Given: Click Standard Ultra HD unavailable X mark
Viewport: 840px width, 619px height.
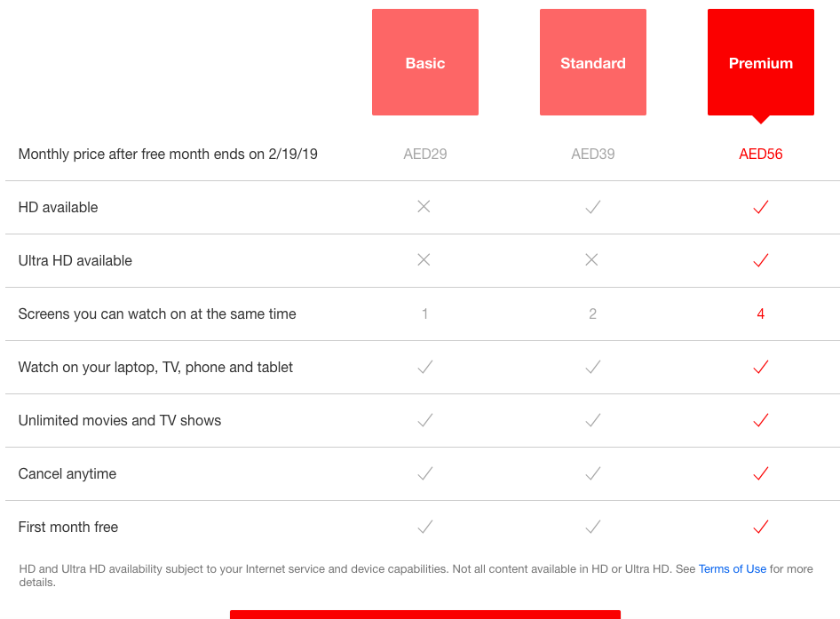Looking at the screenshot, I should pos(591,260).
